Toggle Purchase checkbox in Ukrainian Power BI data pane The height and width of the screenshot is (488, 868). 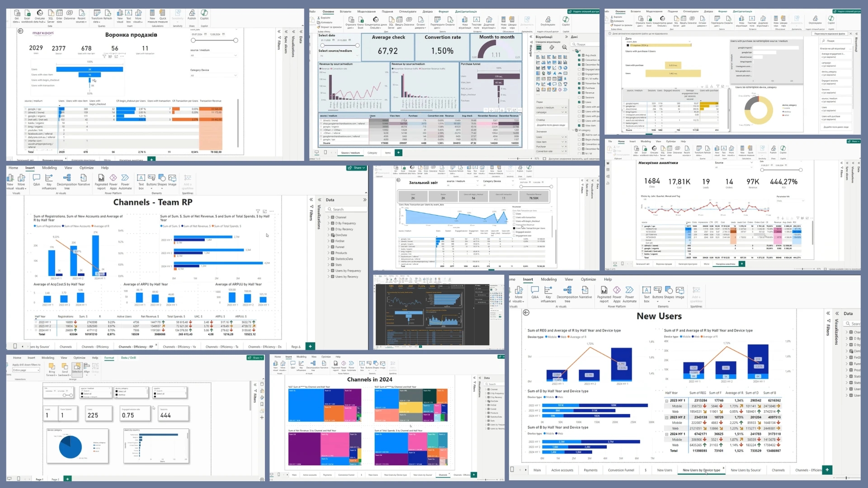click(580, 88)
